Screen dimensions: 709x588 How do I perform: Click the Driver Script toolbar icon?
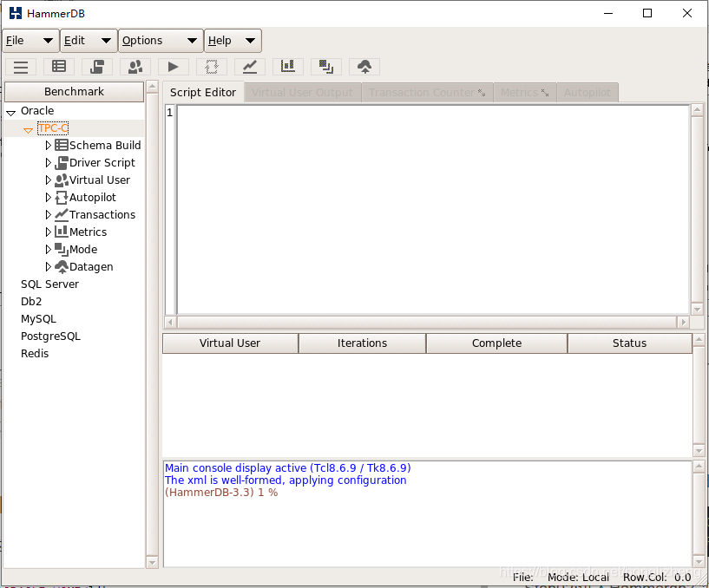(x=97, y=67)
